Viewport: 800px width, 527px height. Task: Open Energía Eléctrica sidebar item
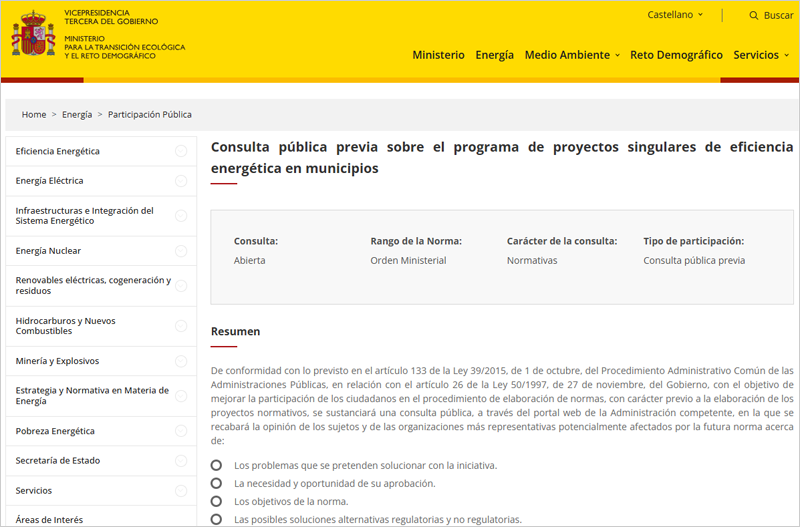pos(49,181)
